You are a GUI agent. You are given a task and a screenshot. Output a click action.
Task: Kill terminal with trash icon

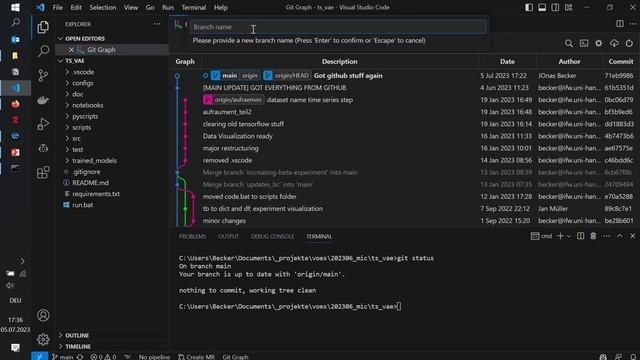[593, 236]
